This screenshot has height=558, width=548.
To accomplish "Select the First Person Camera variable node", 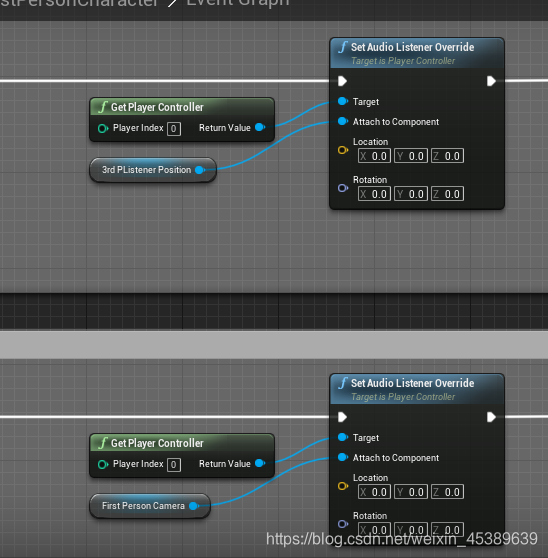I will pos(150,506).
